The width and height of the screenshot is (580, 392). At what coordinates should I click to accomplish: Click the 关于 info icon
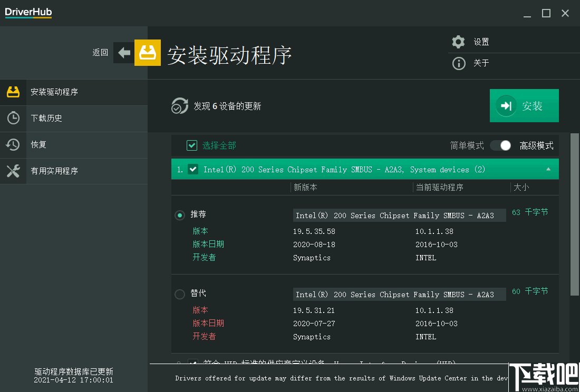pos(458,63)
